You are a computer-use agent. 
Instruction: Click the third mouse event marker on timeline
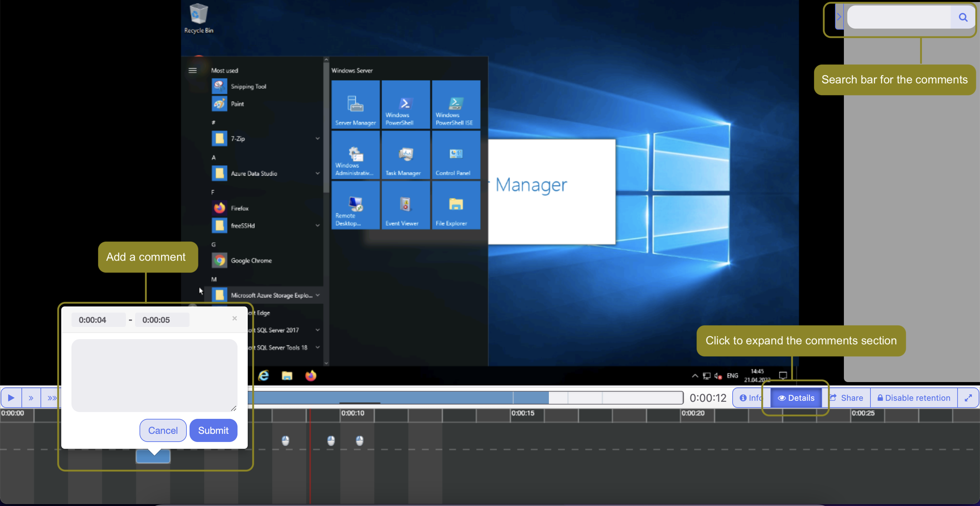tap(360, 441)
